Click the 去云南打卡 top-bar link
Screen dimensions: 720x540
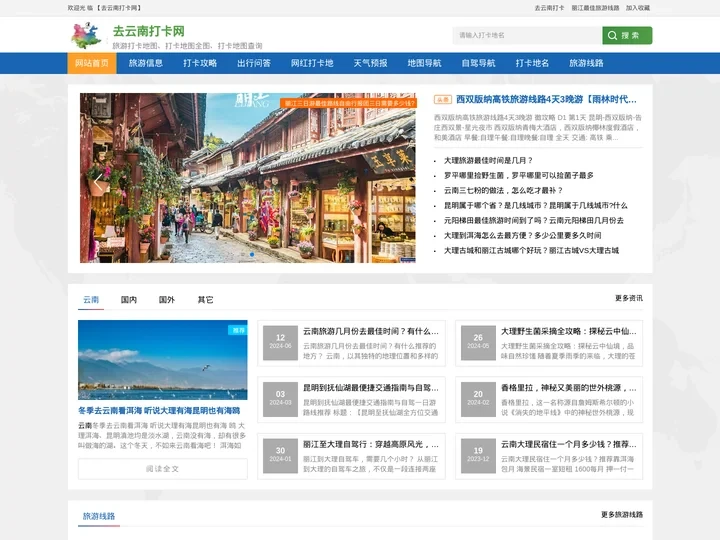(x=549, y=8)
